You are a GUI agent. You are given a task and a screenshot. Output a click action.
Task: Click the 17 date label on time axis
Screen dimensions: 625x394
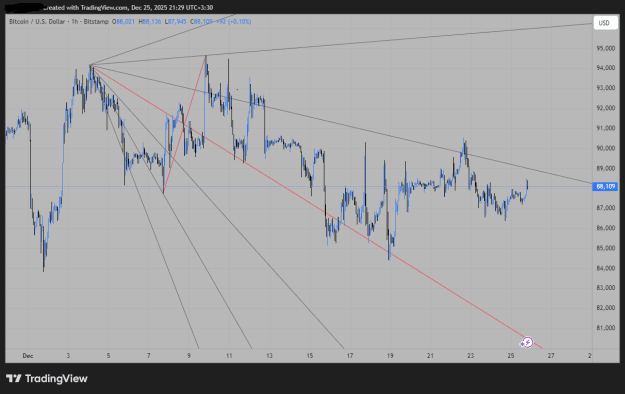point(350,356)
